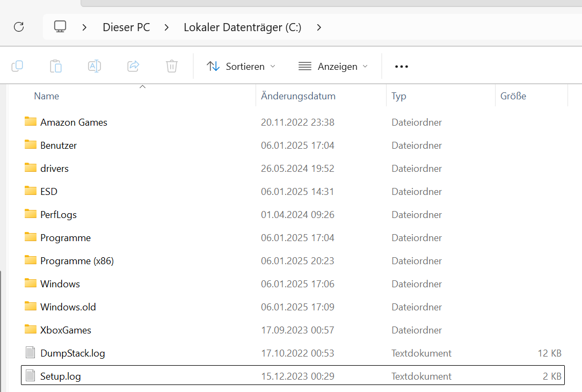The image size is (582, 392).
Task: Click the date 06.01.2025 14:31
Action: click(x=297, y=192)
